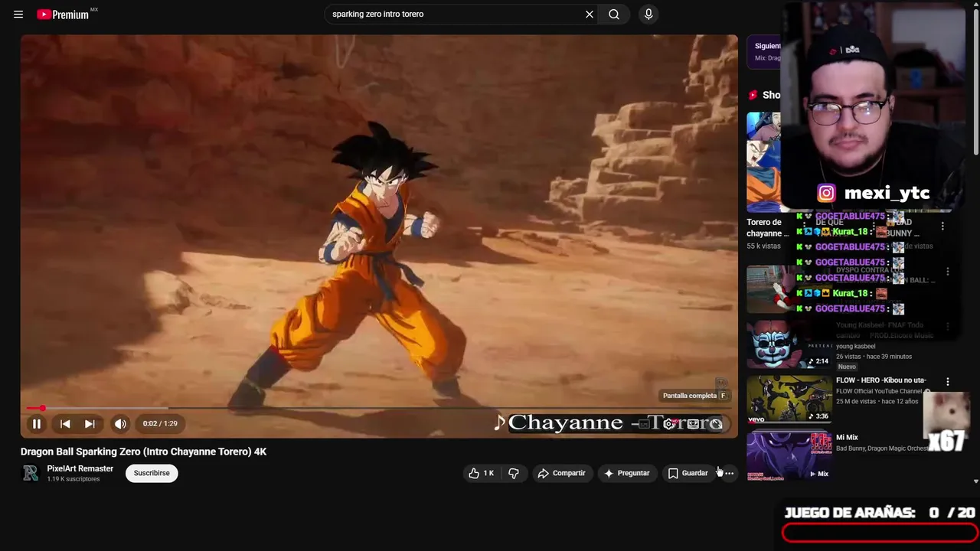Viewport: 980px width, 551px height.
Task: Open the Preguntar AI ask button
Action: (x=626, y=474)
